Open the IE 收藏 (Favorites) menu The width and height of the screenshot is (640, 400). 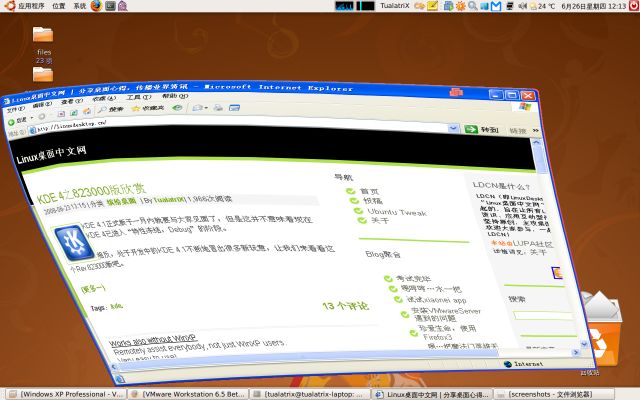tap(104, 98)
